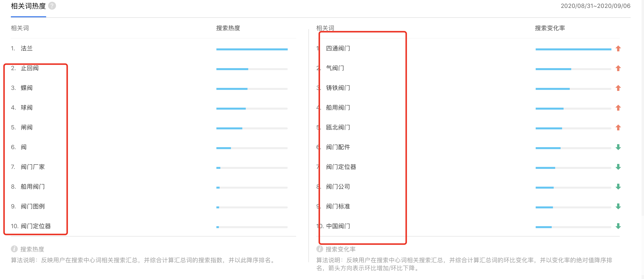Screen dimensions: 644x279
Task: Open 四通阀门 in change-rate list
Action: [338, 48]
